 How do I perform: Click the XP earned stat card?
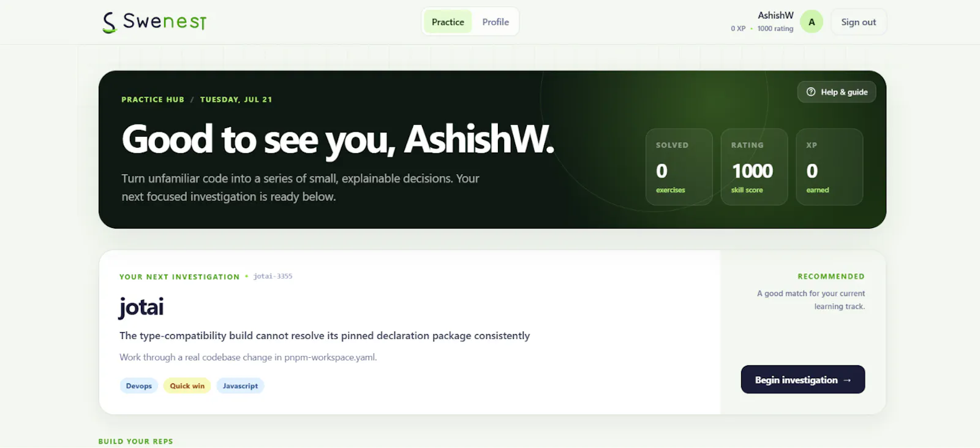tap(829, 167)
